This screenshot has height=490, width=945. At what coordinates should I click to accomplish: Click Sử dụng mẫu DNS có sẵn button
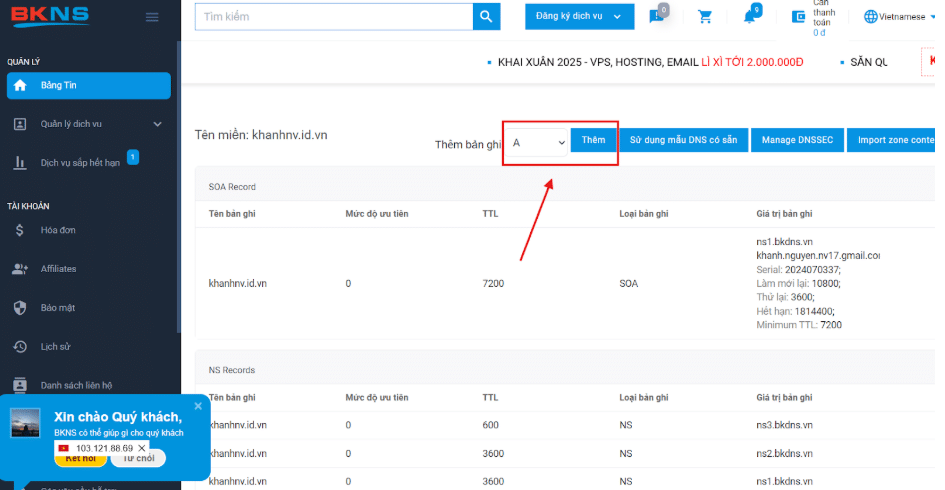pyautogui.click(x=683, y=140)
